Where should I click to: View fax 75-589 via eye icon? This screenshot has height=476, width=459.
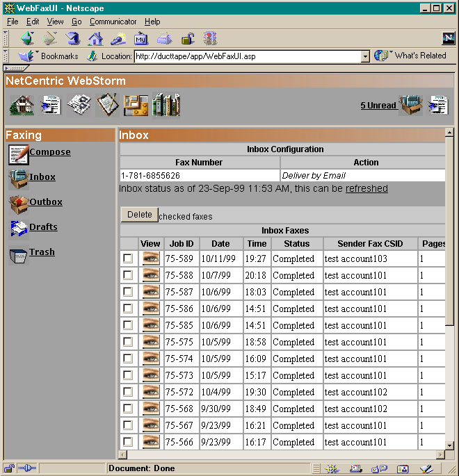[x=150, y=258]
